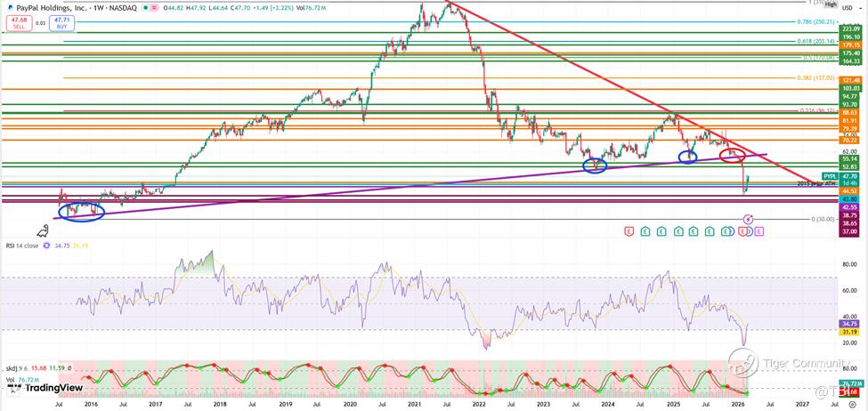868x411 pixels.
Task: Click 2027 on the time axis
Action: 802,406
